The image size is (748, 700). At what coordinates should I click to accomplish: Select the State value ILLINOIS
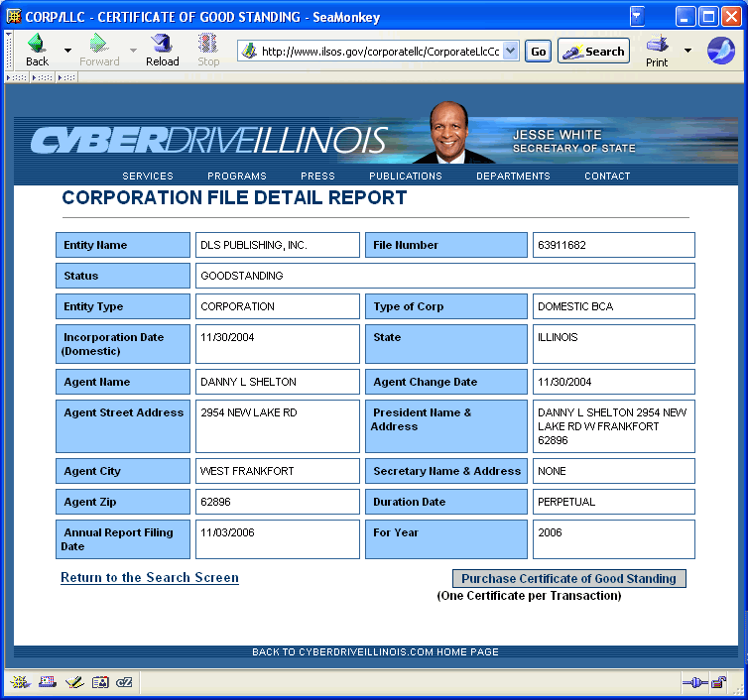point(558,337)
